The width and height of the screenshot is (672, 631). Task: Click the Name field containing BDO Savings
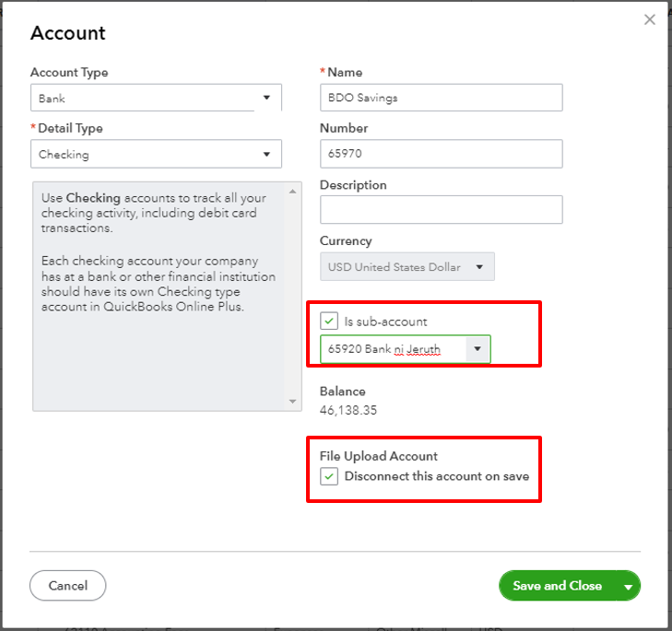(x=441, y=98)
